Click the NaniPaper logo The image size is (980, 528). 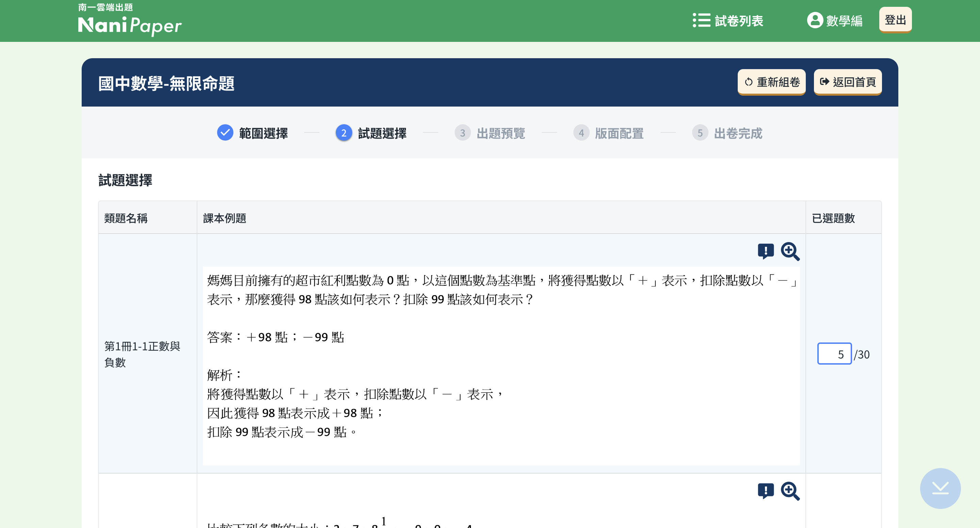pyautogui.click(x=130, y=20)
